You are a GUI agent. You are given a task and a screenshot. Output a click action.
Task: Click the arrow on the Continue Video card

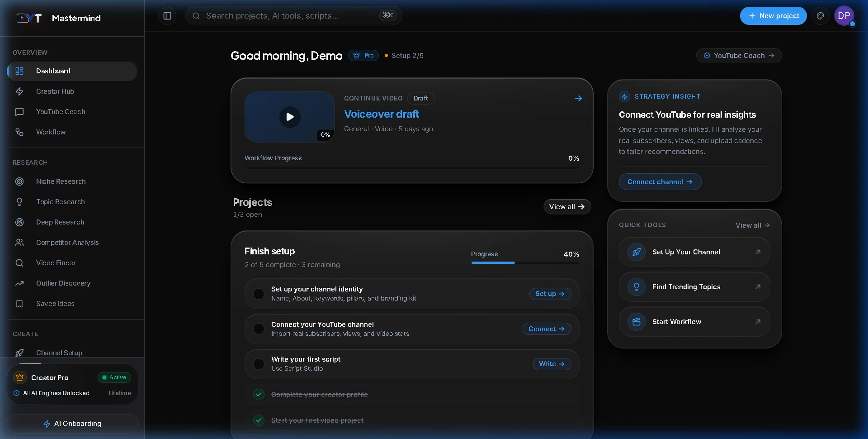(578, 98)
